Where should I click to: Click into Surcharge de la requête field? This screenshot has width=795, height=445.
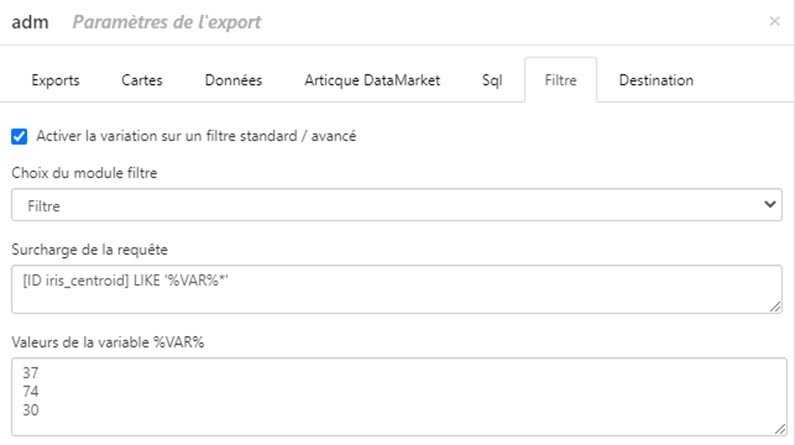pyautogui.click(x=396, y=289)
